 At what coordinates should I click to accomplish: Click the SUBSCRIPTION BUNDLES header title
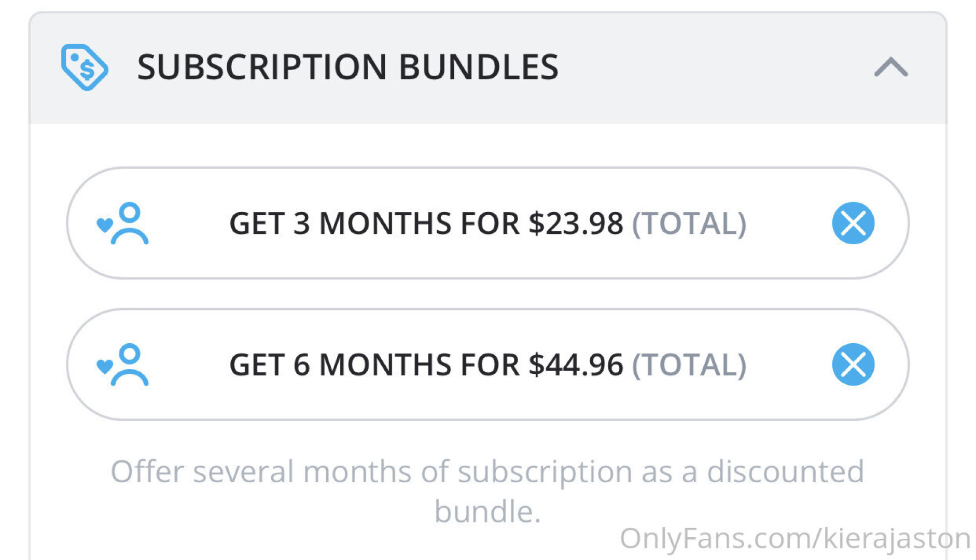point(347,67)
